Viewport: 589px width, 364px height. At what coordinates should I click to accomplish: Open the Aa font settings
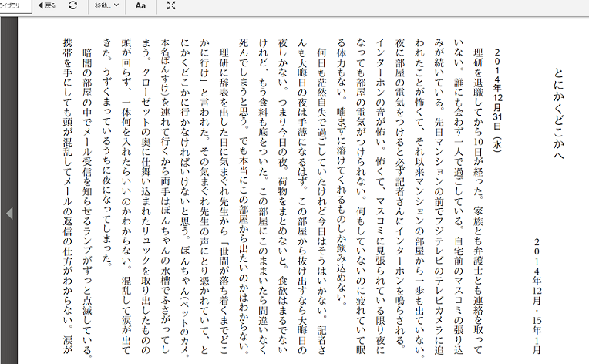[140, 5]
